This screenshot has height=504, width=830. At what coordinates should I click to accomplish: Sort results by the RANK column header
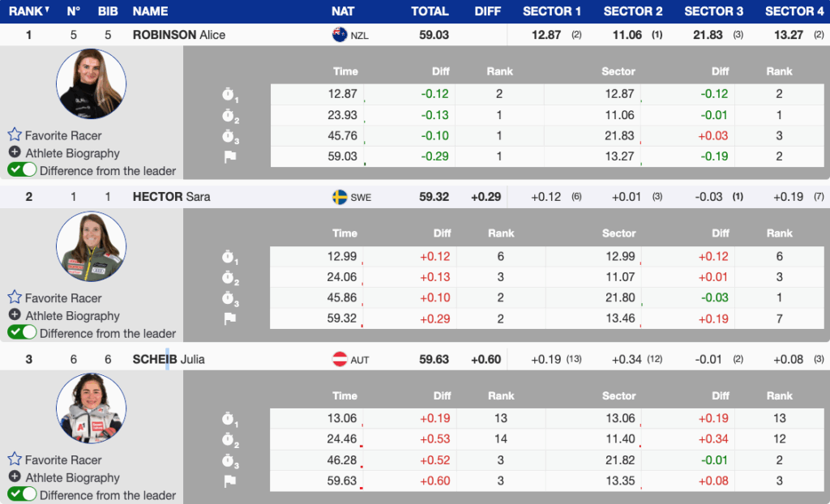click(x=28, y=11)
